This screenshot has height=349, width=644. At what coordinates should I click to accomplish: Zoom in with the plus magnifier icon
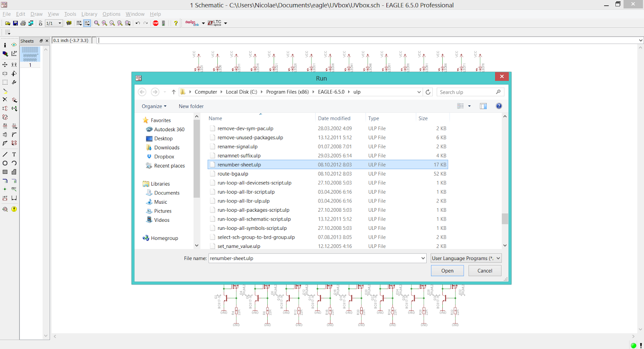pos(104,23)
